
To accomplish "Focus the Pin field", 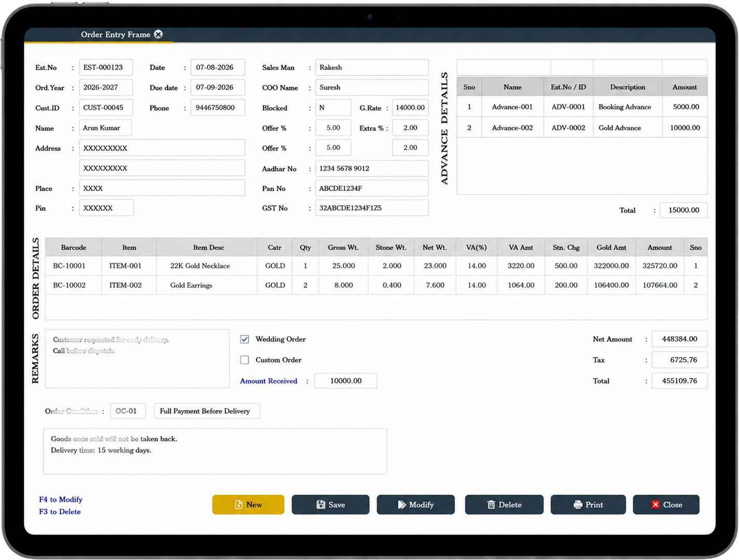I will click(106, 208).
